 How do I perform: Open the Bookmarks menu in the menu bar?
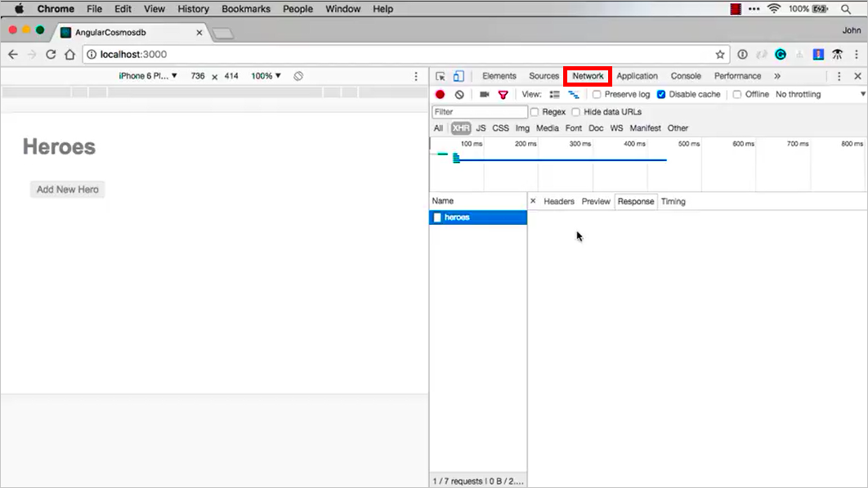[x=245, y=9]
